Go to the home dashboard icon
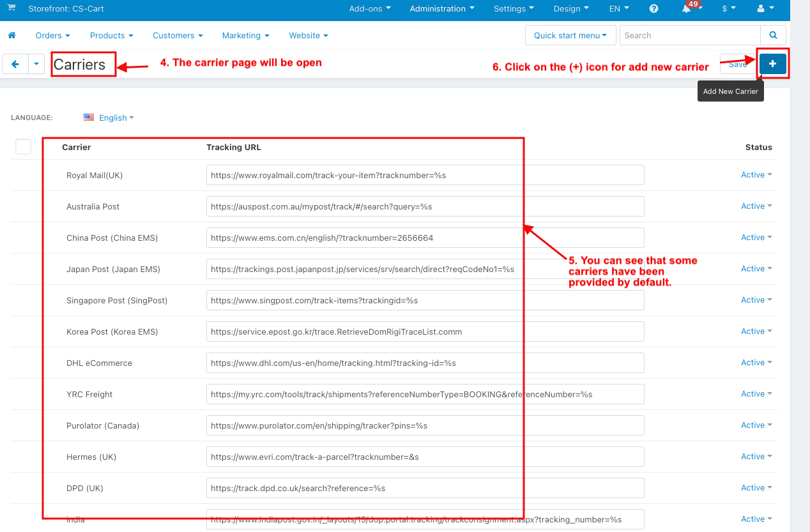Image resolution: width=810 pixels, height=532 pixels. (x=11, y=35)
